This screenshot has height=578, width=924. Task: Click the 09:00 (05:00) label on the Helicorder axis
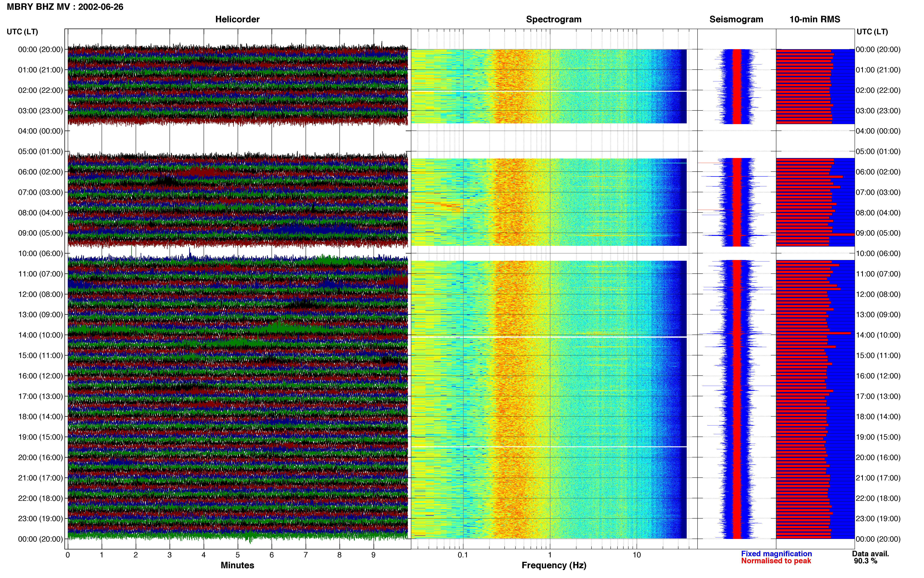pos(41,233)
